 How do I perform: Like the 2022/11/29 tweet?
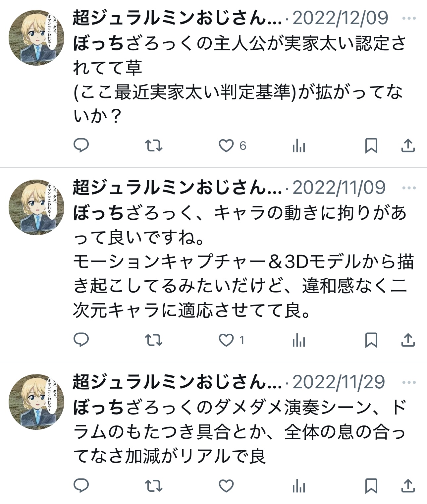pos(226,486)
